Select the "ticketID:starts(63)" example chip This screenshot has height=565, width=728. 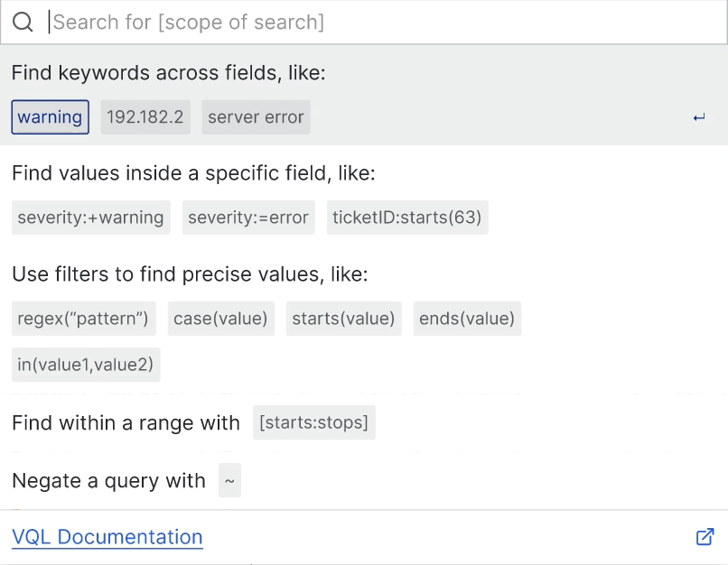pyautogui.click(x=407, y=218)
